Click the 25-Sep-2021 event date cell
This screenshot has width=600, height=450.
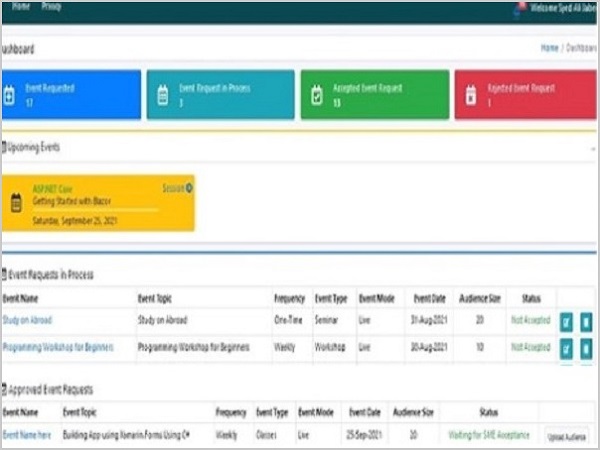364,435
